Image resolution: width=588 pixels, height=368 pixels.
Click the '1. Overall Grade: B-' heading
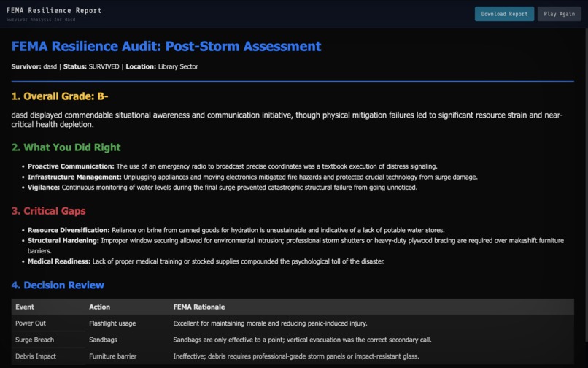[60, 96]
